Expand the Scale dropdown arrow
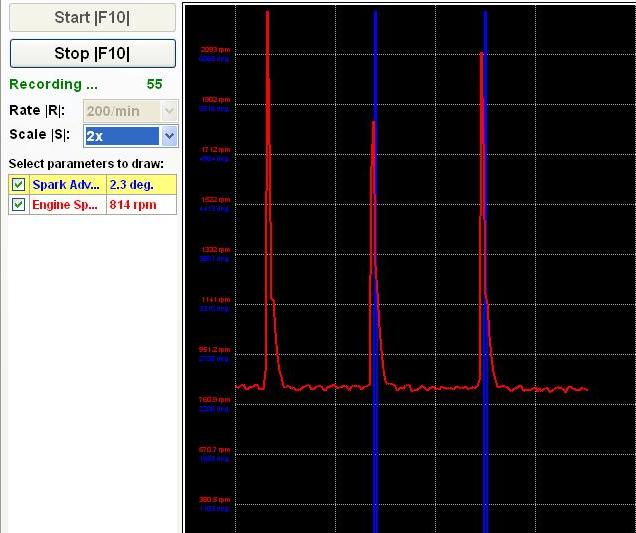The width and height of the screenshot is (636, 533). coord(169,136)
